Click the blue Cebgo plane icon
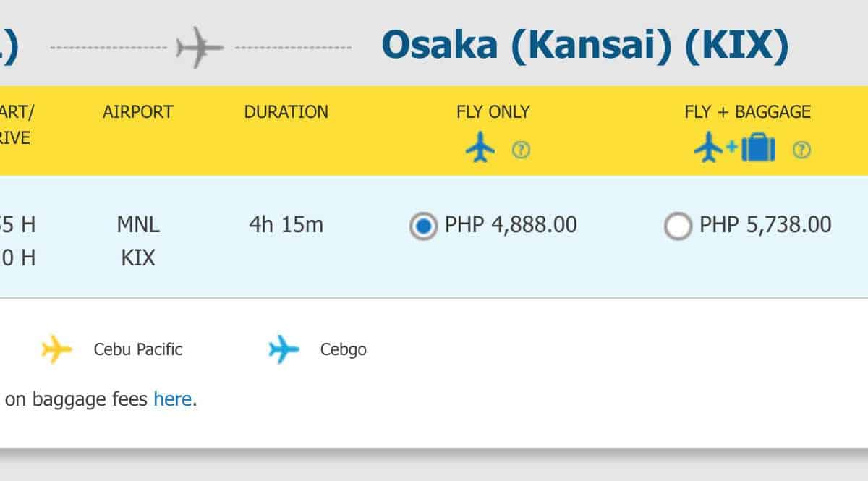Screen dimensions: 868x481 [x=284, y=349]
